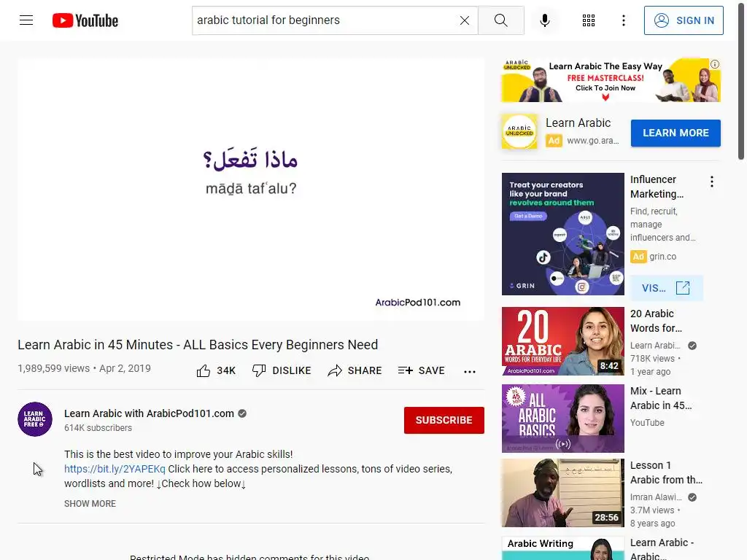The image size is (747, 560).
Task: SAVE the video to a playlist
Action: click(421, 370)
